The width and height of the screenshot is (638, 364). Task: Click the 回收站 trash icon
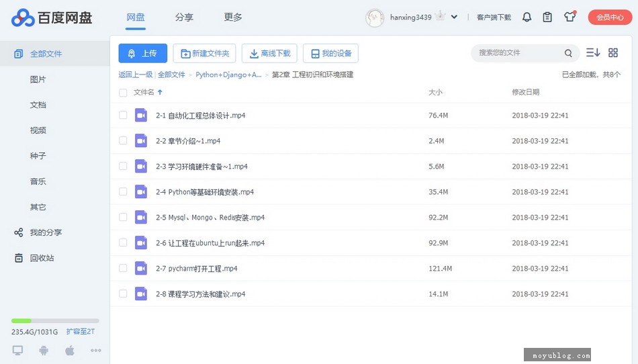coord(19,258)
